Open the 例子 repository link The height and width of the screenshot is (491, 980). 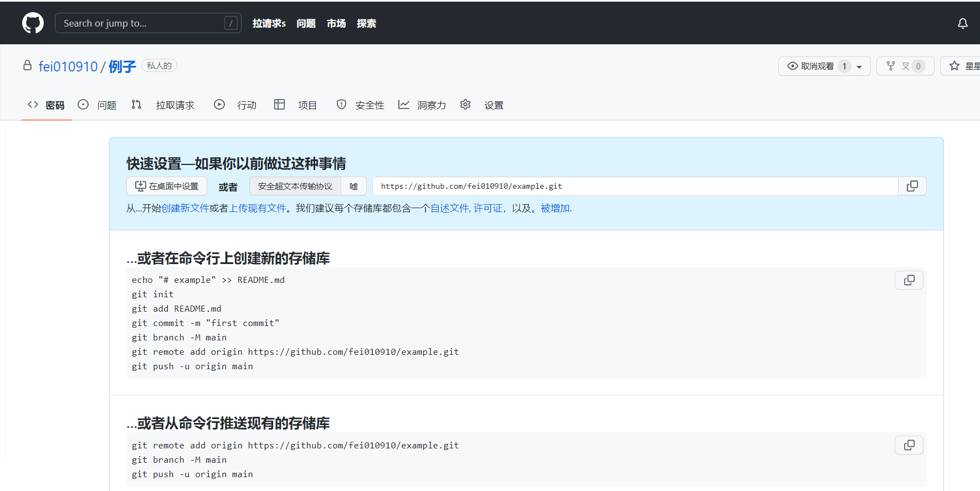[x=122, y=66]
